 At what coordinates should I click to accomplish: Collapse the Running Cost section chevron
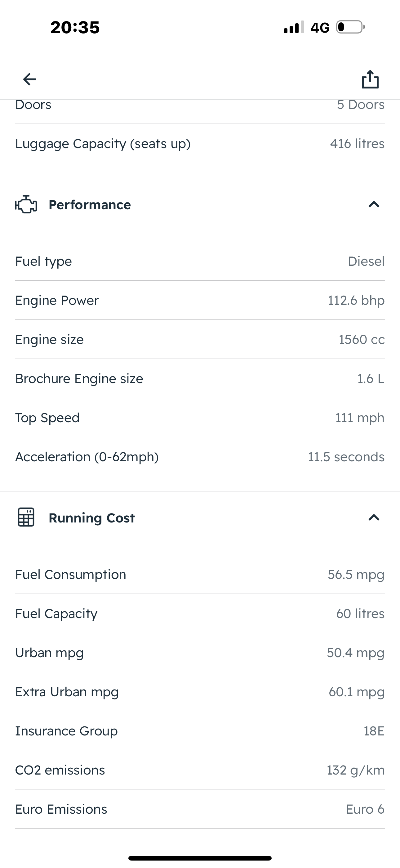(x=374, y=517)
